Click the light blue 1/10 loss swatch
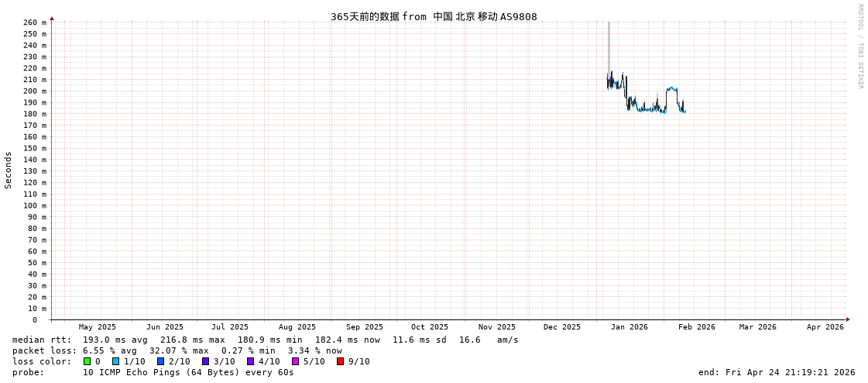This screenshot has width=868, height=383. point(116,361)
